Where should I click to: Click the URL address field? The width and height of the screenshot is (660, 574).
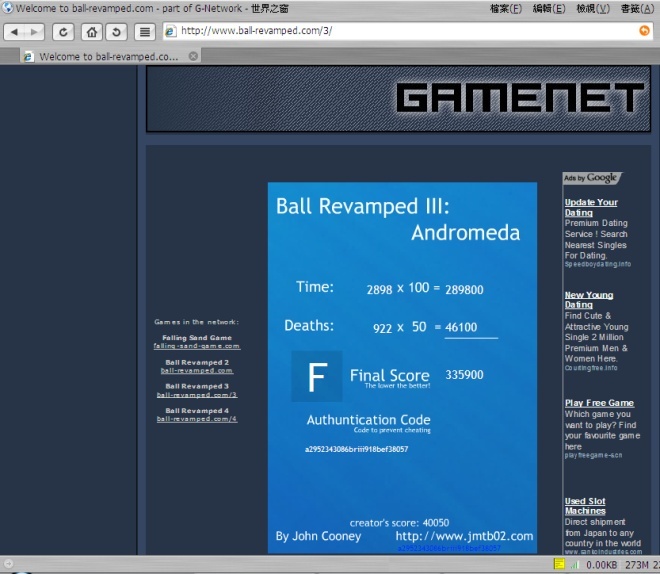click(406, 31)
